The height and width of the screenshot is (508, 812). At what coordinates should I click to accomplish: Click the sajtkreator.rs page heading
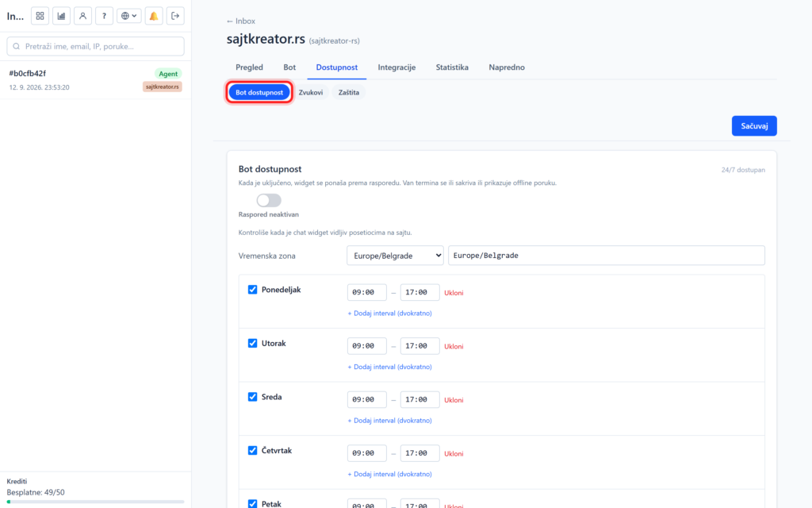(266, 39)
